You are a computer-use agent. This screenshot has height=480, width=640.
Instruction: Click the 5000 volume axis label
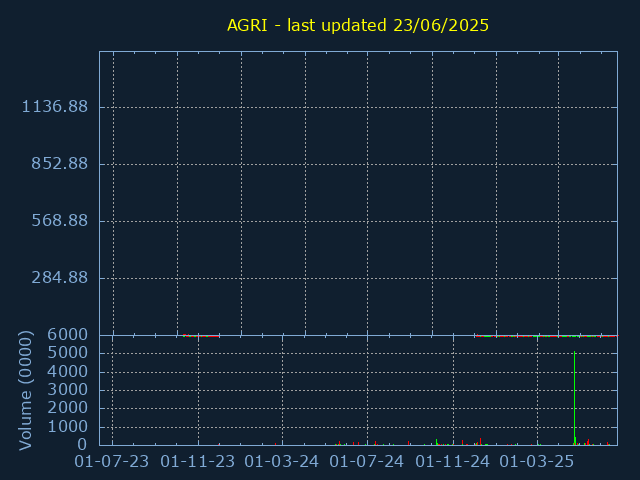click(x=67, y=353)
